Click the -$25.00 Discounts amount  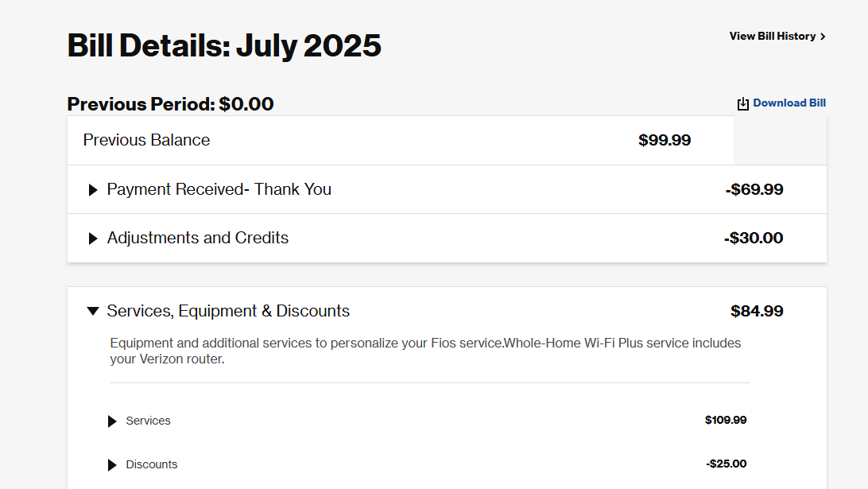coord(727,464)
